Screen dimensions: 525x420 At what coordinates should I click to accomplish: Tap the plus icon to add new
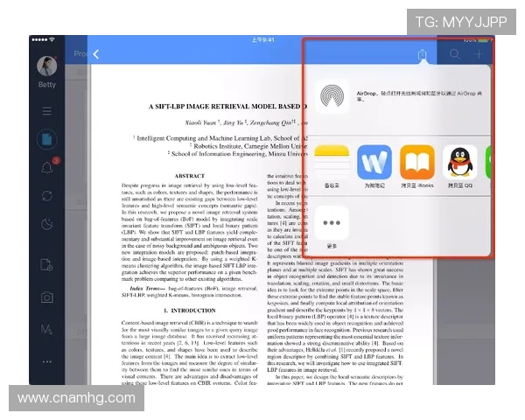coord(479,55)
